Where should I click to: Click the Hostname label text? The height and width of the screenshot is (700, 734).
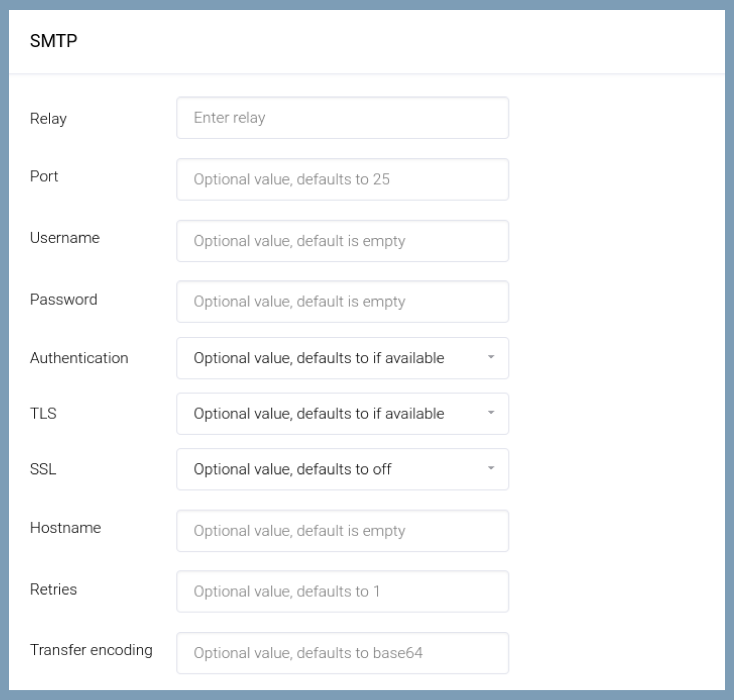pyautogui.click(x=65, y=528)
